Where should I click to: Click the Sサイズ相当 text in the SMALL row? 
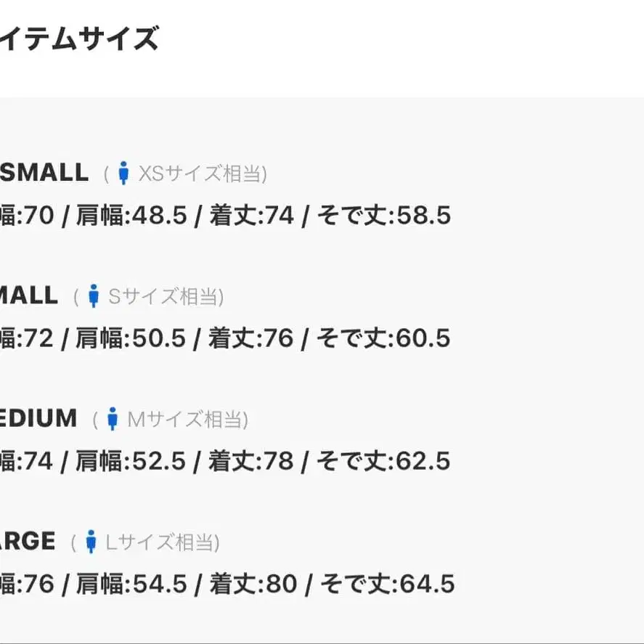(x=166, y=297)
